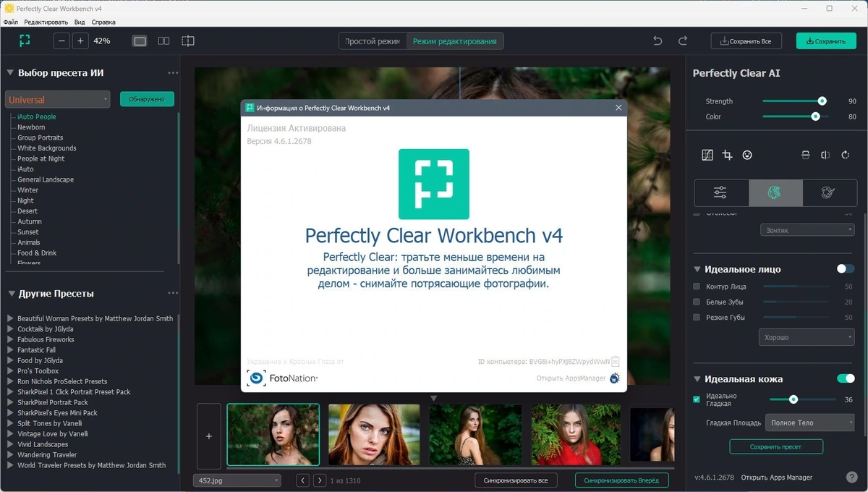The image size is (868, 492).
Task: Add images with the plus tile
Action: click(x=209, y=436)
